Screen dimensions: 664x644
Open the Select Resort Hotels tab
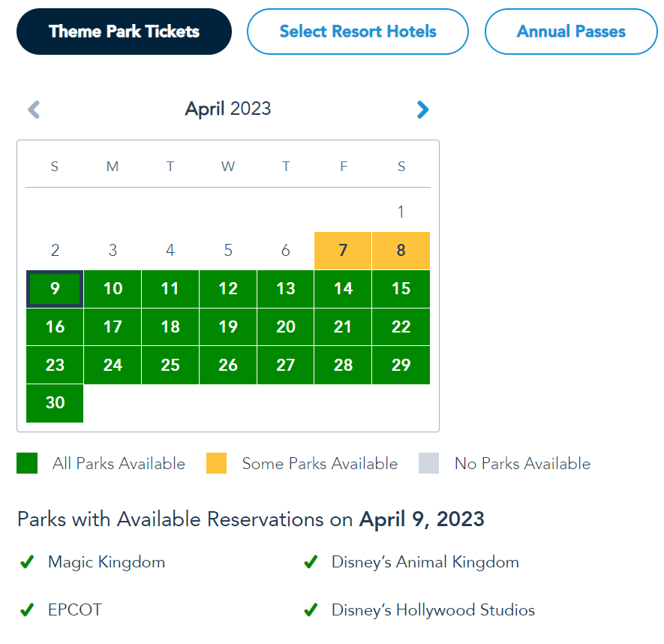click(358, 32)
